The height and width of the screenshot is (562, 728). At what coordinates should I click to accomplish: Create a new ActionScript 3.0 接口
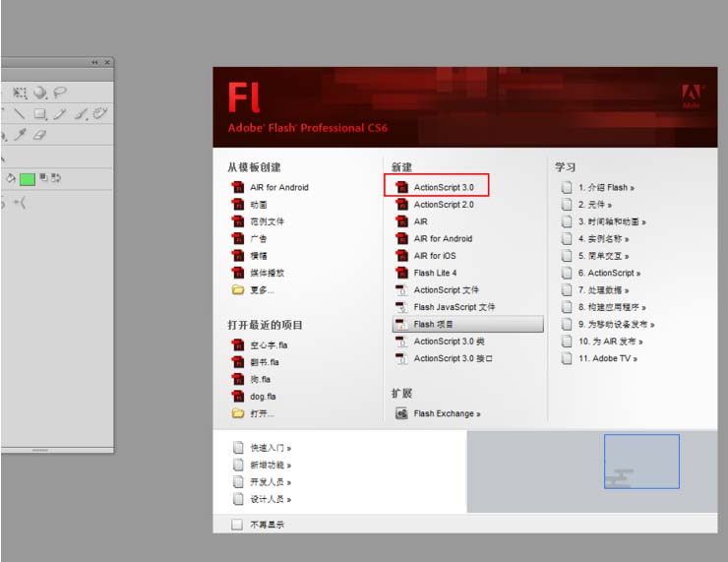(444, 358)
